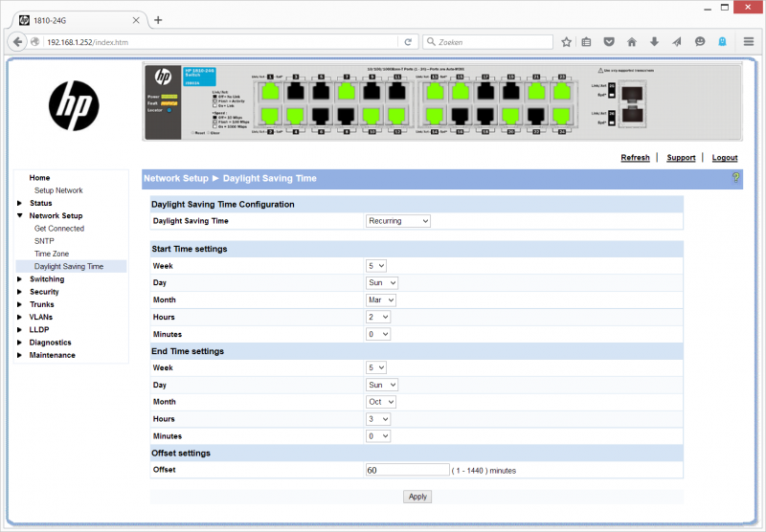
Task: Open the Pocket icon in toolbar
Action: click(x=609, y=42)
